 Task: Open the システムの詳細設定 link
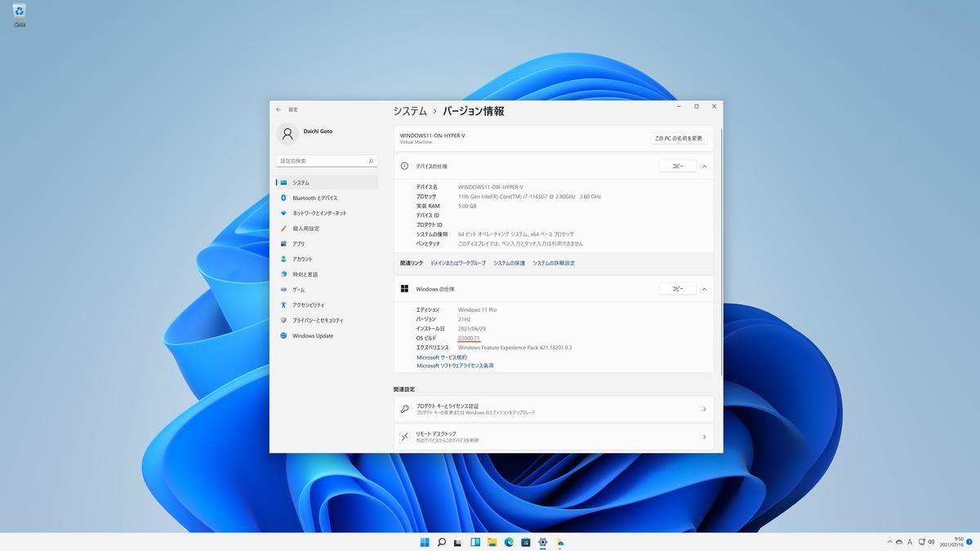pyautogui.click(x=554, y=263)
